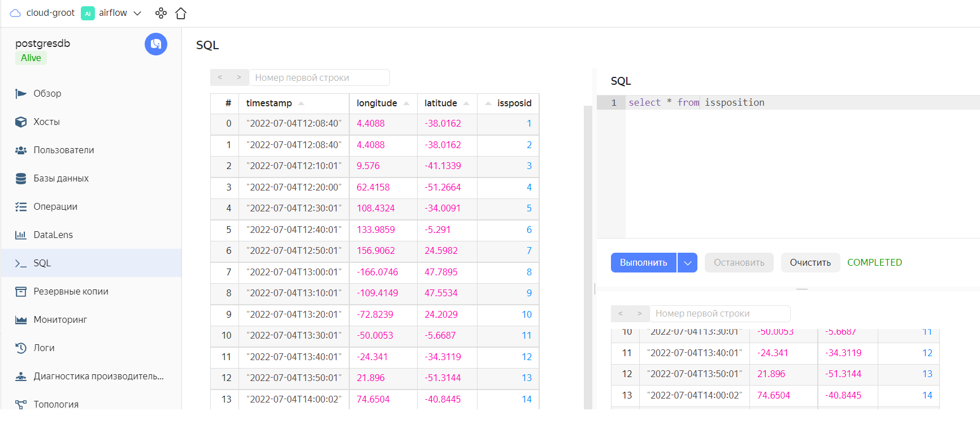Click the airflow folder avatar icon
Image resolution: width=980 pixels, height=424 pixels.
tap(88, 13)
